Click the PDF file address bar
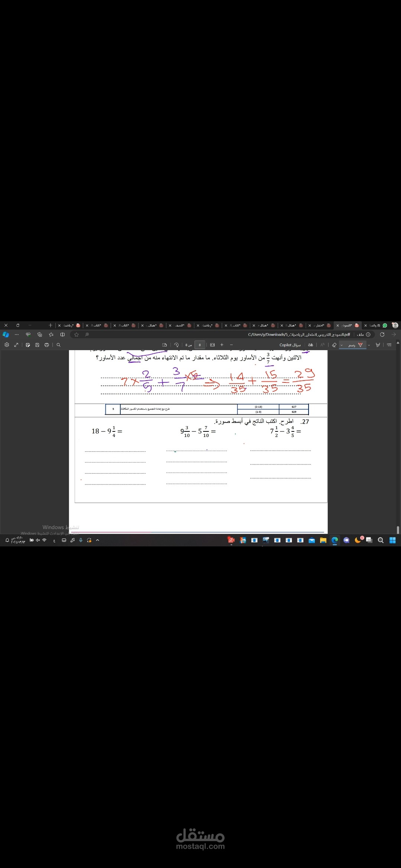This screenshot has width=401, height=868. 299,334
